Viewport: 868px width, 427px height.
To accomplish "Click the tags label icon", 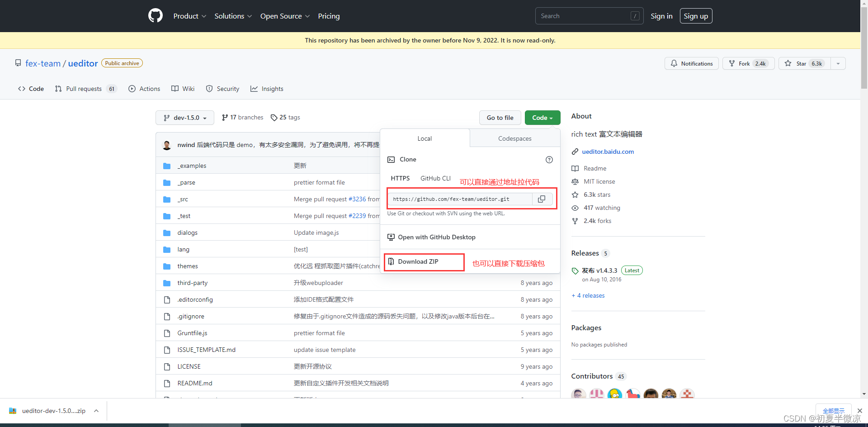I will pos(274,118).
